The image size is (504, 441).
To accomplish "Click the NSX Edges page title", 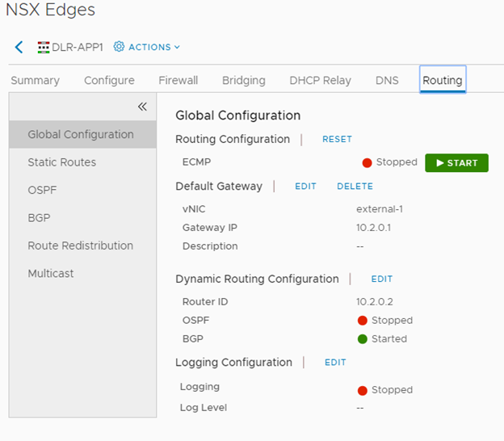I will 50,10.
